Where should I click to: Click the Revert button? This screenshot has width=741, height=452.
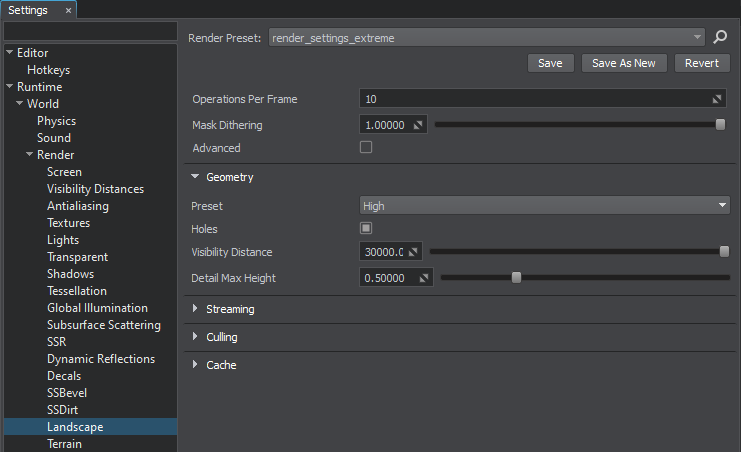click(702, 63)
